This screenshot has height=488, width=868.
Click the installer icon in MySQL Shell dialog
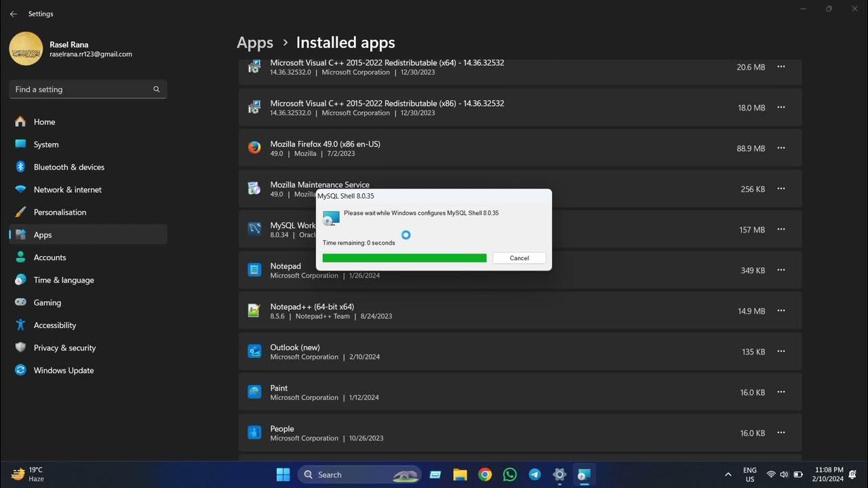tap(331, 218)
